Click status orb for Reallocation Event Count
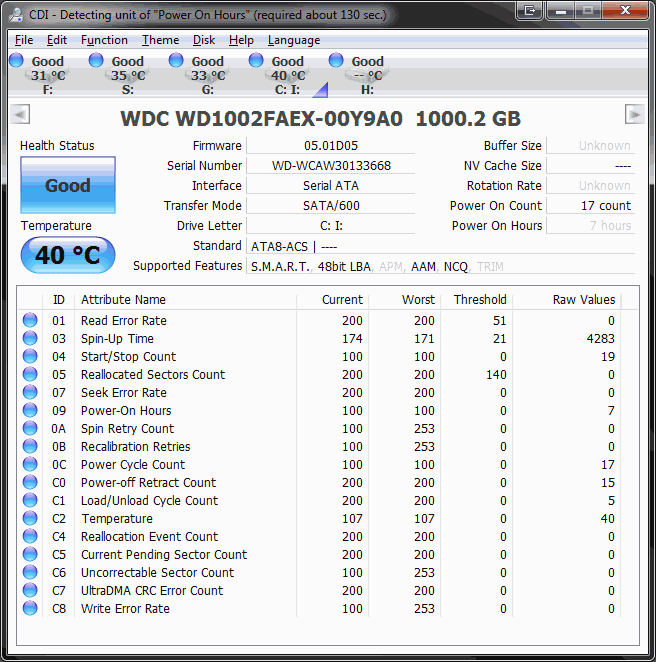The width and height of the screenshot is (656, 662). (30, 536)
